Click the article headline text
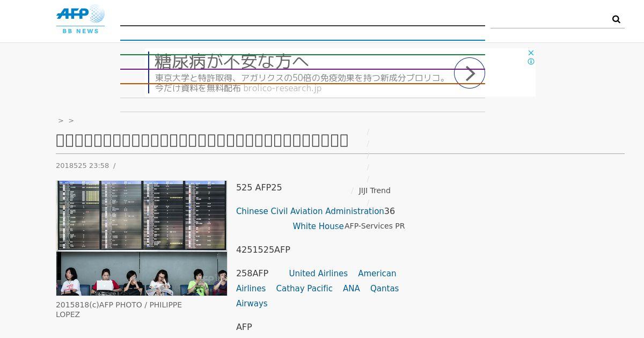The image size is (644, 338). [x=202, y=140]
